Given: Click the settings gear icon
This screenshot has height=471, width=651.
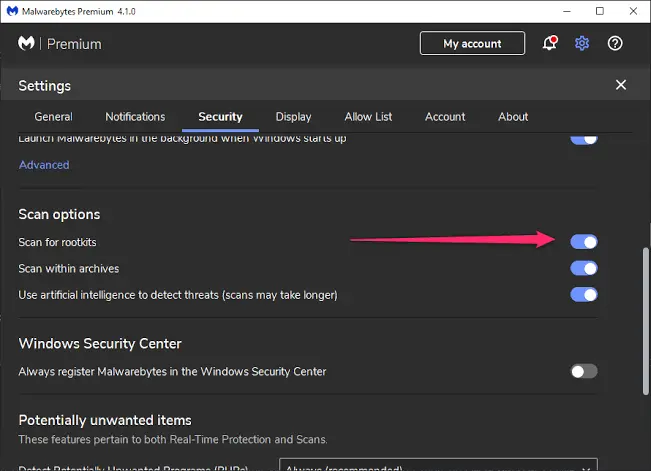Looking at the screenshot, I should point(582,43).
